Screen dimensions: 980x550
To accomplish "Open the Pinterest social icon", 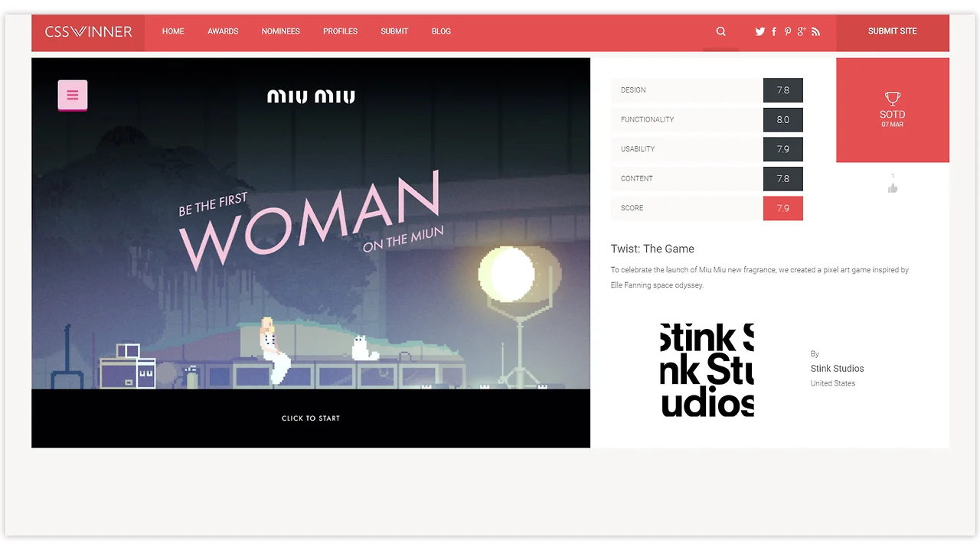I will [x=788, y=31].
